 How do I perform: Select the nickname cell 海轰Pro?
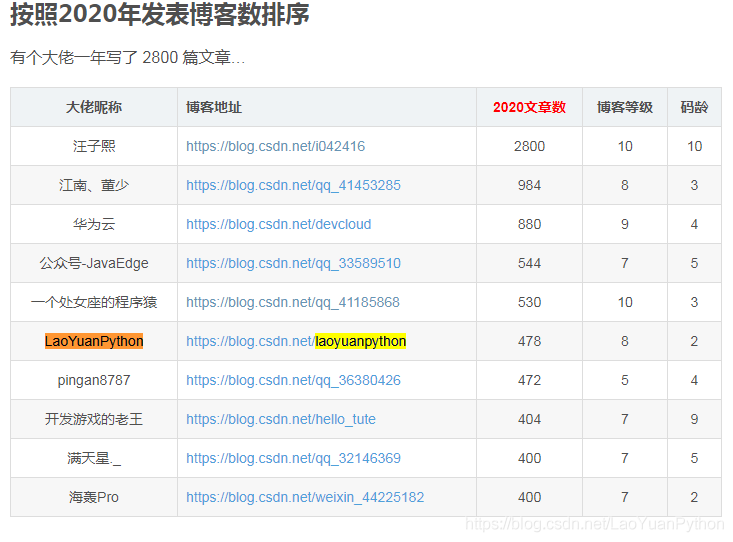(x=94, y=497)
